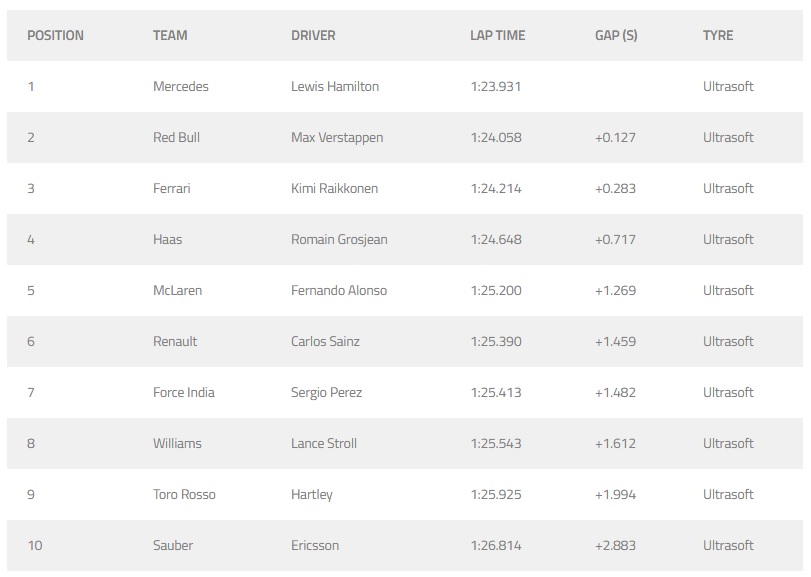
Task: Select the McLaren team entry
Action: pos(177,291)
